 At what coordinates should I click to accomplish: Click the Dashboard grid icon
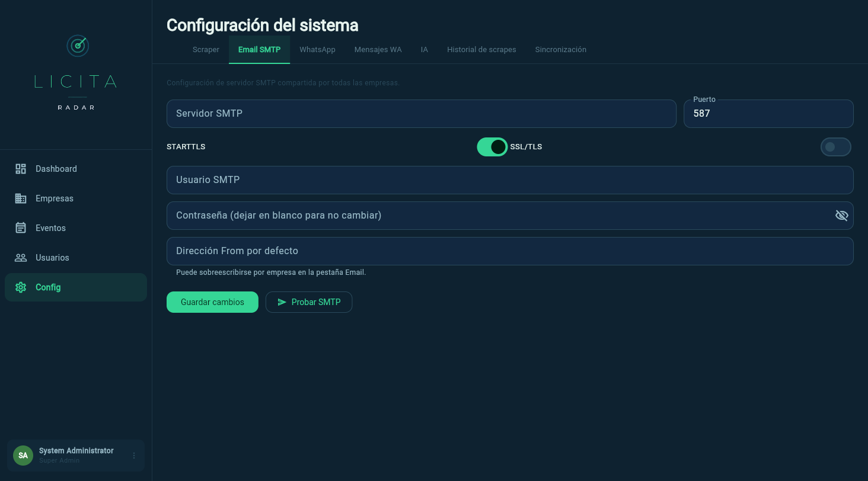(21, 169)
